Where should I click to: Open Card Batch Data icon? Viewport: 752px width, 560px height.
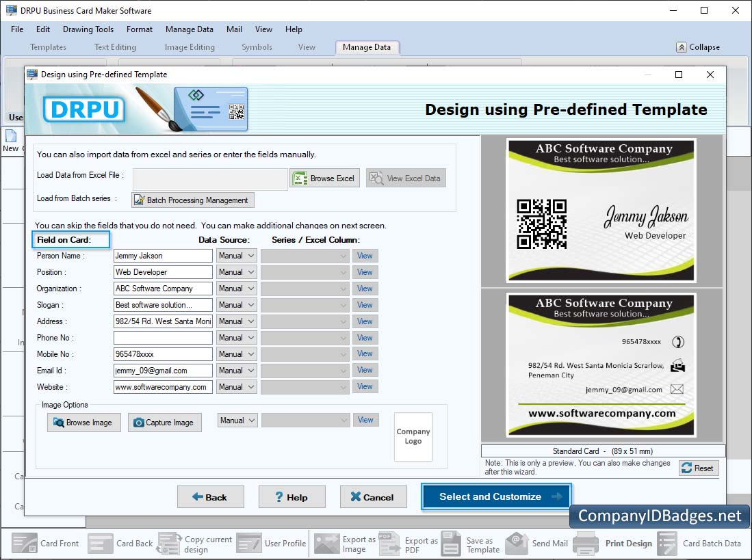[x=667, y=543]
